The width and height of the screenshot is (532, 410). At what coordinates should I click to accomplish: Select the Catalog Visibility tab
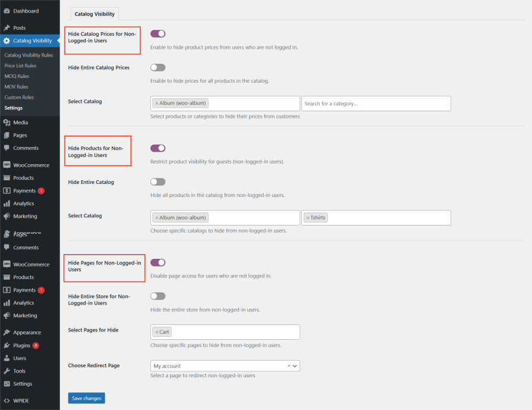[95, 14]
